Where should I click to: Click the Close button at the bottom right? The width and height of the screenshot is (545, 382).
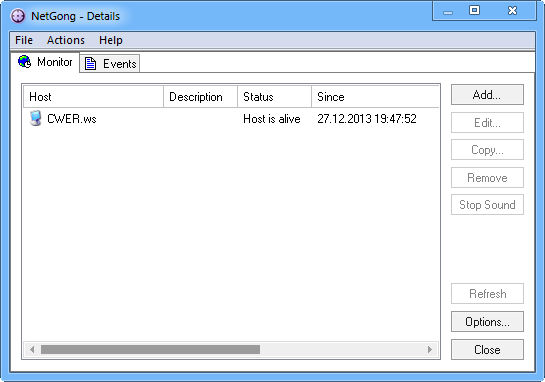coord(487,349)
